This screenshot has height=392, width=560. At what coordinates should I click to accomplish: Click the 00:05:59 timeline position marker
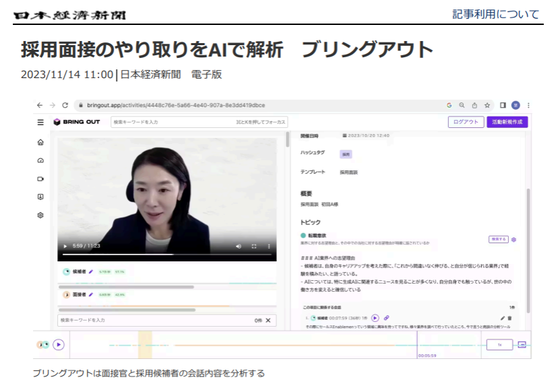coord(427,356)
